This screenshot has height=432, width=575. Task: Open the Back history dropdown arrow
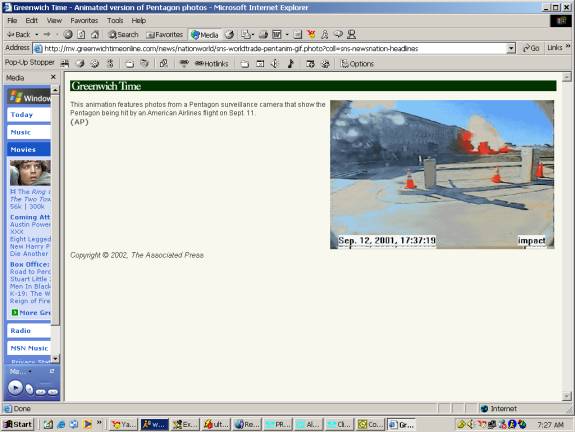coord(36,34)
